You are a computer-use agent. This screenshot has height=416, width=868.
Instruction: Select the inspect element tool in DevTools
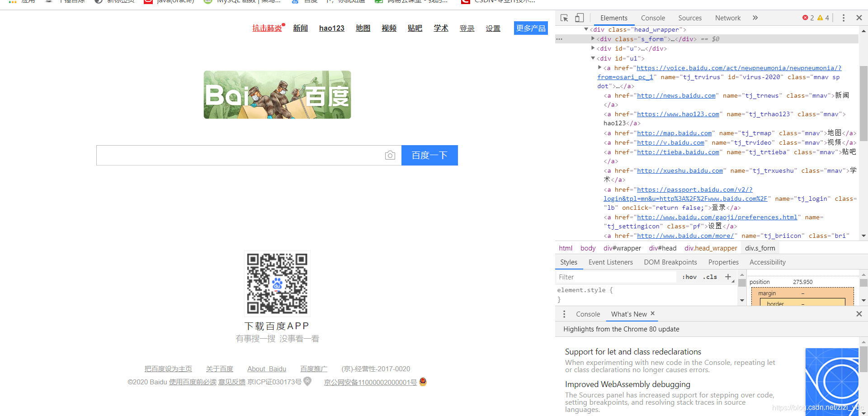pos(564,18)
